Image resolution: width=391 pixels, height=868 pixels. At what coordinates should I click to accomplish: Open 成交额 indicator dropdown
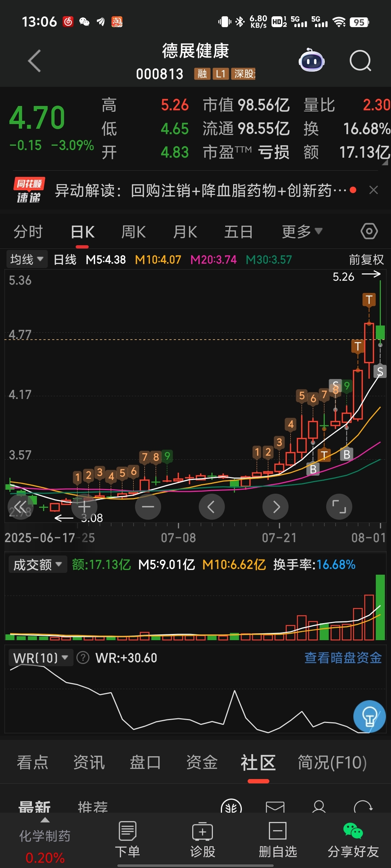(x=38, y=565)
